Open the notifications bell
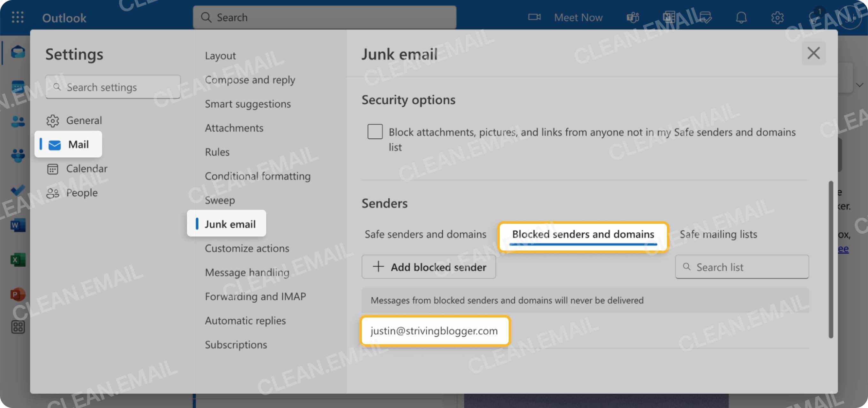 click(742, 18)
